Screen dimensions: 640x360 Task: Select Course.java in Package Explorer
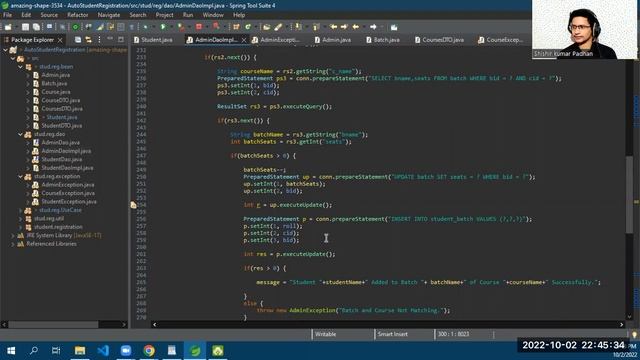56,92
